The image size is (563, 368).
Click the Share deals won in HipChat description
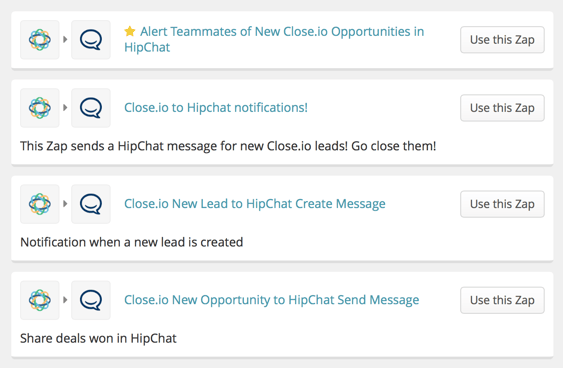click(x=98, y=338)
